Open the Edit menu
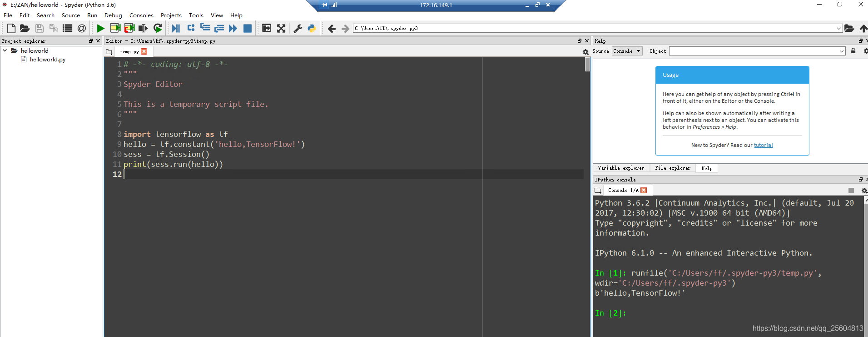 [x=25, y=15]
